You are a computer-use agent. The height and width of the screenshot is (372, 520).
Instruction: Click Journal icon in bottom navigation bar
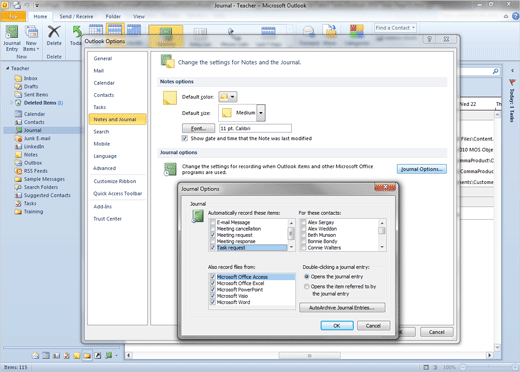108,356
